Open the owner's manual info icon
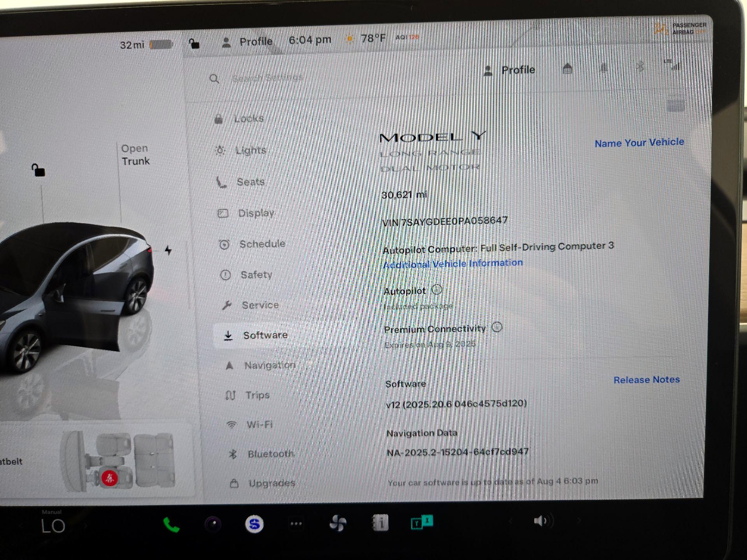747x560 pixels. tap(380, 523)
